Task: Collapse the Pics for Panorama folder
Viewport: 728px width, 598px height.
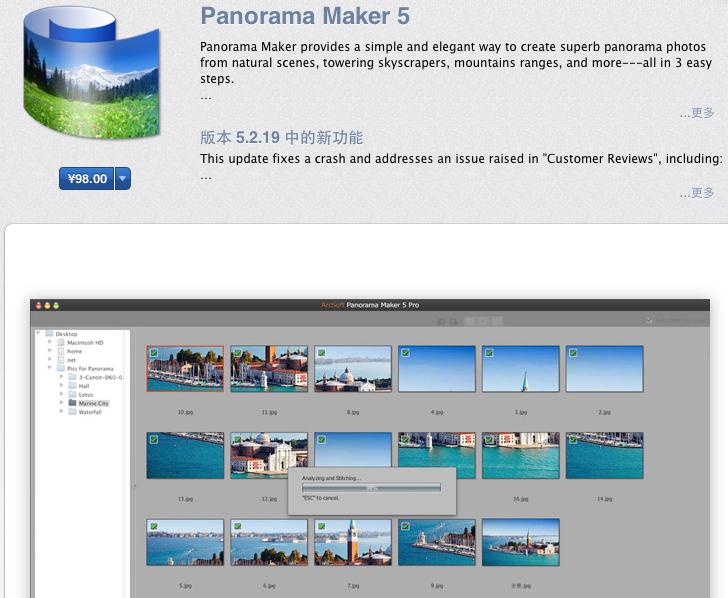Action: [x=49, y=368]
